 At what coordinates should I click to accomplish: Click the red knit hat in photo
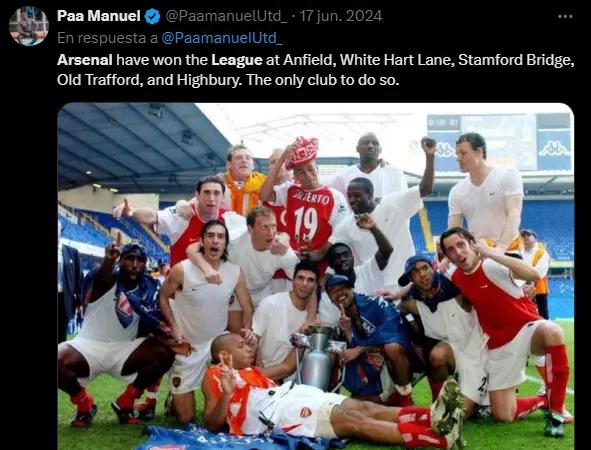[x=302, y=152]
